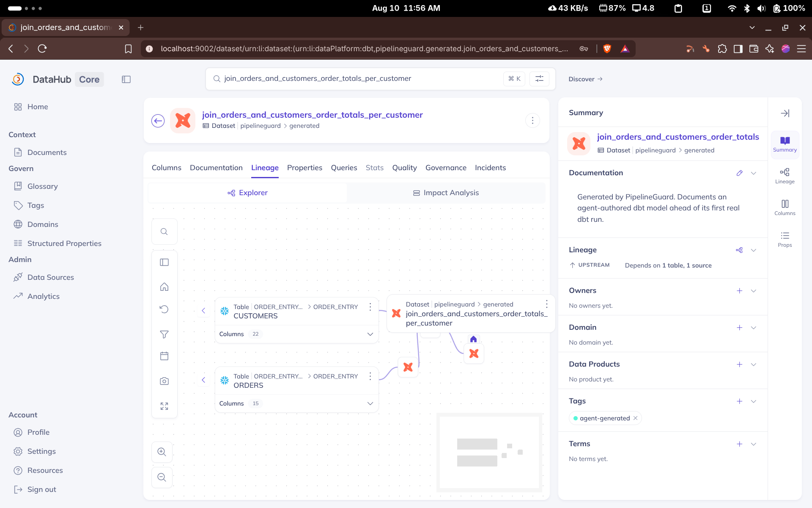Switch to the Columns tab

(167, 168)
